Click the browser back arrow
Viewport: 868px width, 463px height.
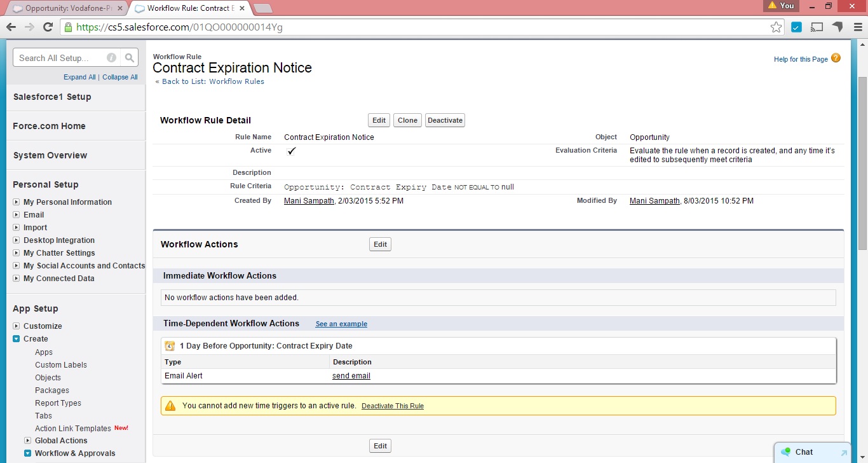11,27
